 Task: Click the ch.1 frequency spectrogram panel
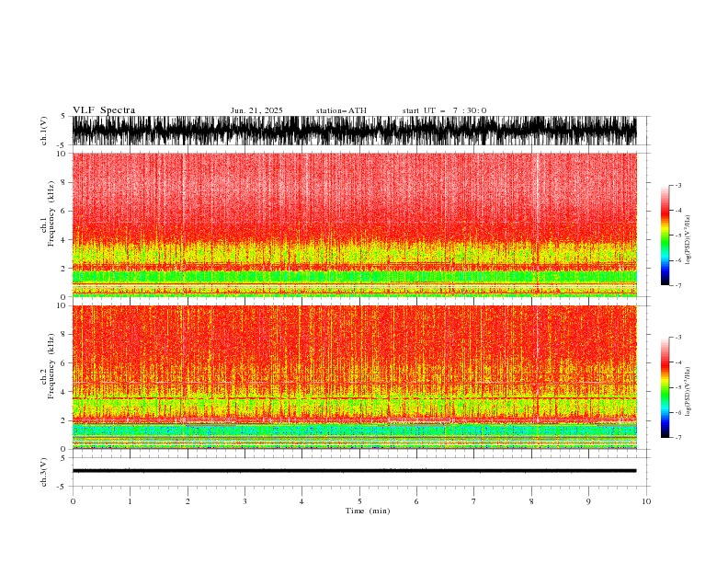[x=354, y=224]
